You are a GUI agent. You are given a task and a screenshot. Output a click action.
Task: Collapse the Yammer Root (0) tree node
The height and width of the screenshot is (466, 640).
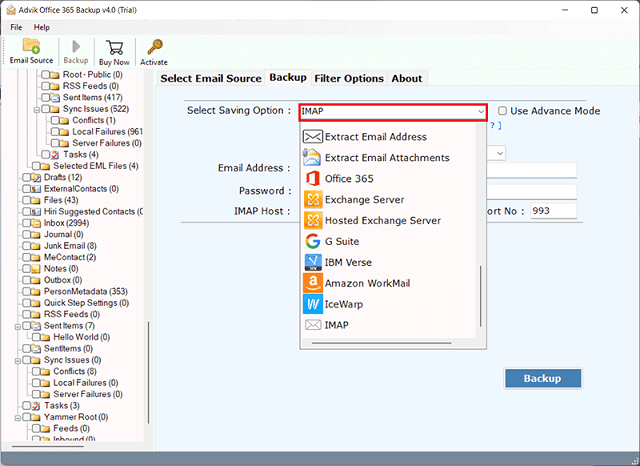pyautogui.click(x=18, y=418)
